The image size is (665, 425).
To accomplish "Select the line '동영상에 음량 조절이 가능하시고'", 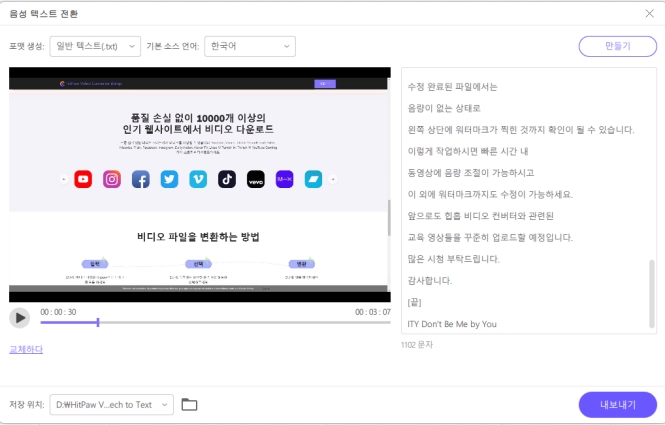I will (471, 173).
